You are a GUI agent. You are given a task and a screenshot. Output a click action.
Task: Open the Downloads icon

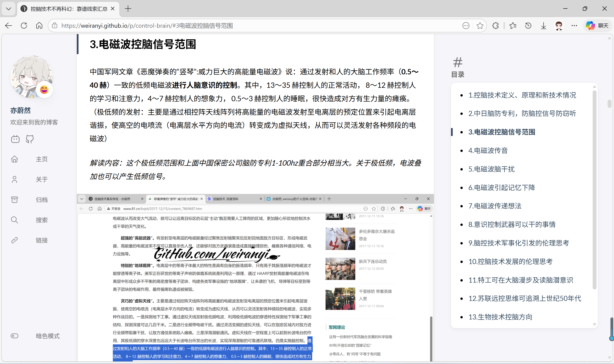[x=543, y=26]
